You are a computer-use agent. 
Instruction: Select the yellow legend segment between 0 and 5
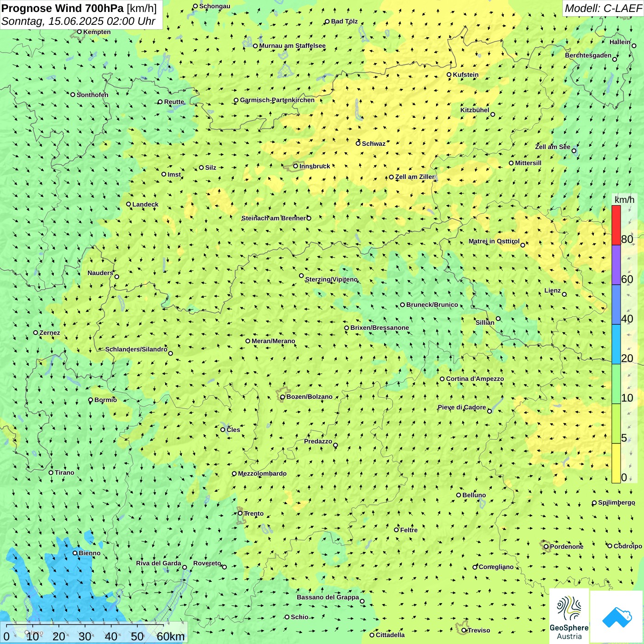(616, 463)
